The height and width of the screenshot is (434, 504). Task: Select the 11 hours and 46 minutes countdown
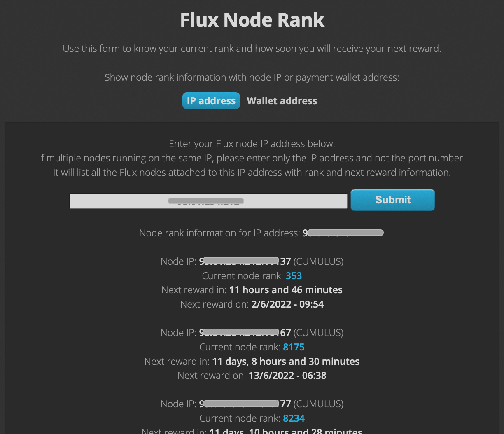pyautogui.click(x=285, y=289)
